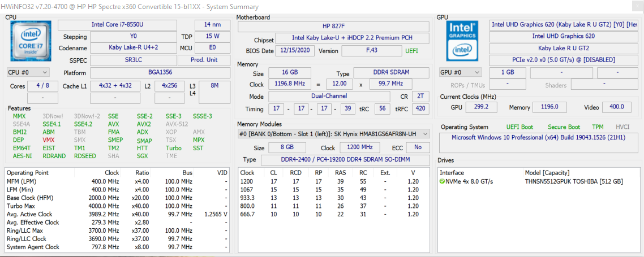This screenshot has width=644, height=257.
Task: Click the memory size 16 GB field
Action: 290,72
